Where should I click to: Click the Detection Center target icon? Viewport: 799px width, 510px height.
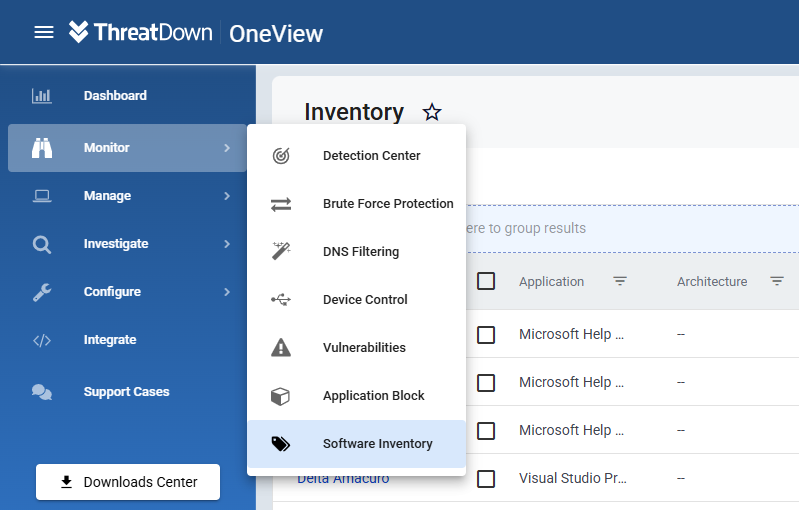(x=281, y=155)
